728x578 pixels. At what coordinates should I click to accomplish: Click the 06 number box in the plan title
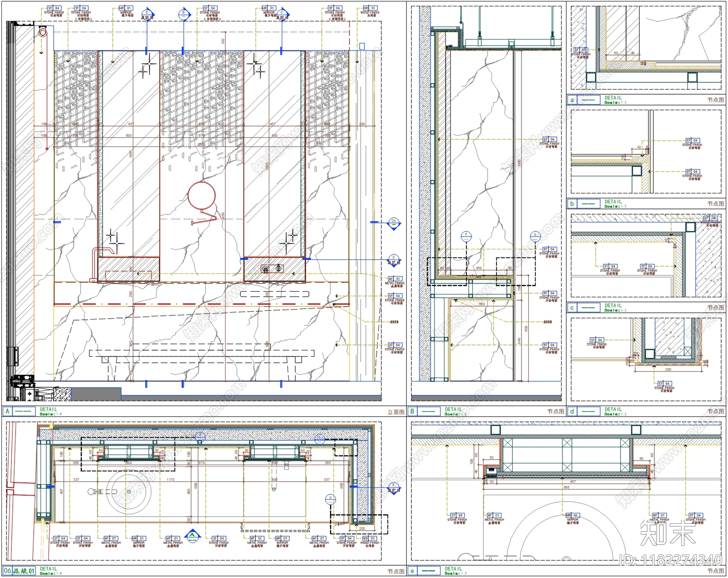pyautogui.click(x=7, y=571)
